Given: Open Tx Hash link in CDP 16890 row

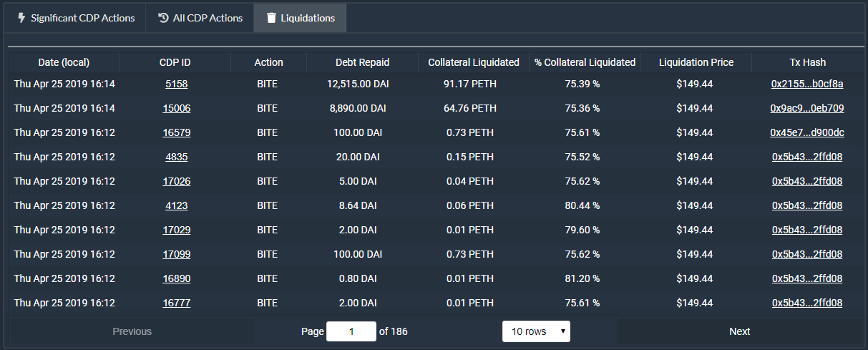Looking at the screenshot, I should click(x=807, y=278).
